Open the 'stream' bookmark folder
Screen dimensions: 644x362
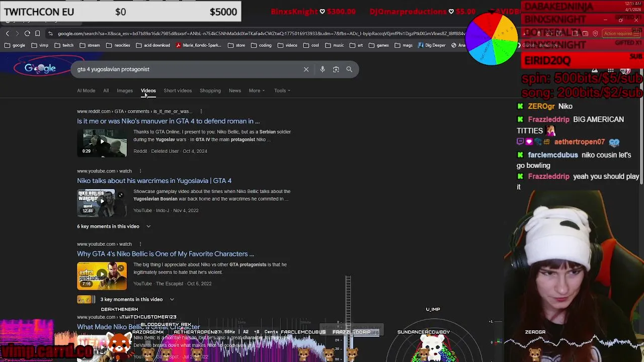[90, 45]
